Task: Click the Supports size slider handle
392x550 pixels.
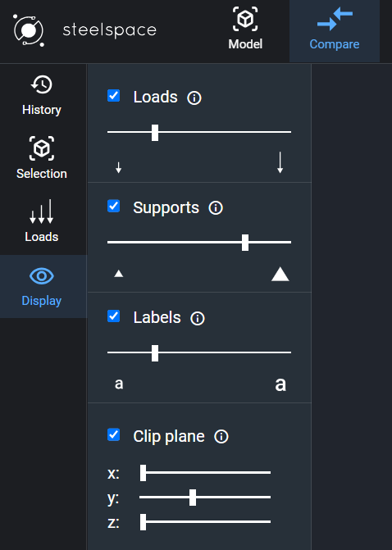Action: coord(245,243)
